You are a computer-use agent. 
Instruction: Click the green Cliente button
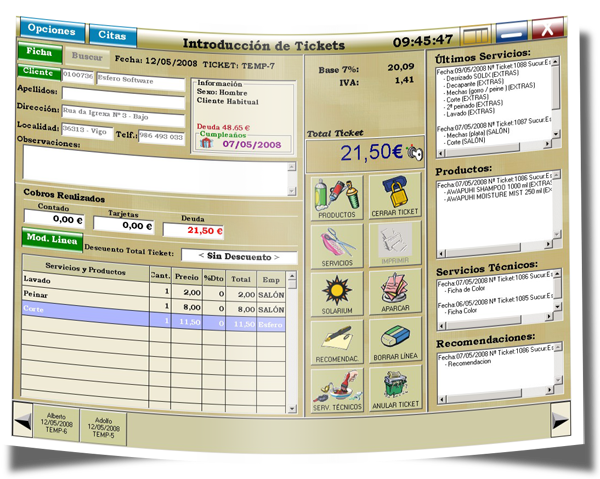pyautogui.click(x=39, y=72)
